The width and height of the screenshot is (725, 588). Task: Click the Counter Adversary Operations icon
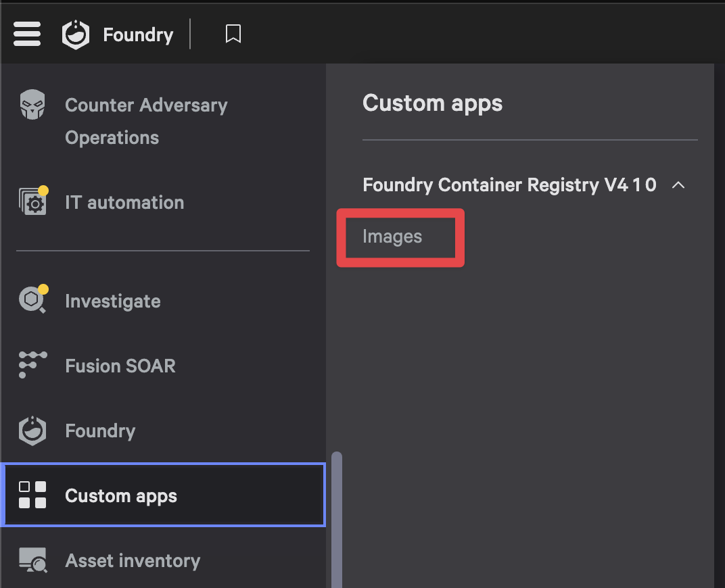(x=32, y=105)
